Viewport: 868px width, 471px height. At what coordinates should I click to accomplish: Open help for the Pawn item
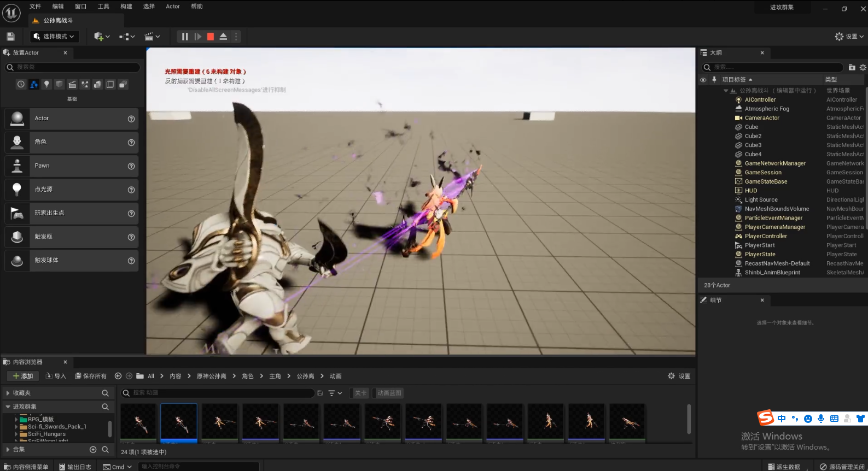131,166
